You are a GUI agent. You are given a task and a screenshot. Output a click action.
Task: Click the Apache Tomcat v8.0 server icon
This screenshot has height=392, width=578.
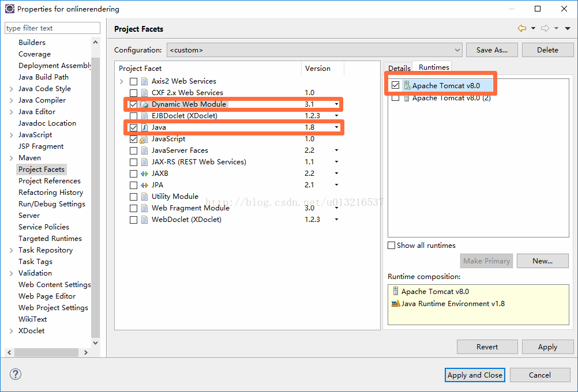(407, 85)
